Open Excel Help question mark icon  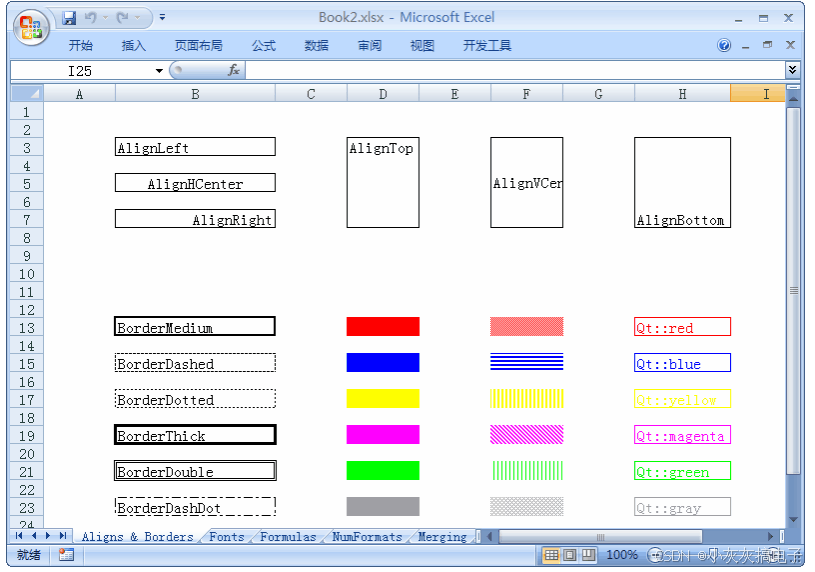pos(724,45)
